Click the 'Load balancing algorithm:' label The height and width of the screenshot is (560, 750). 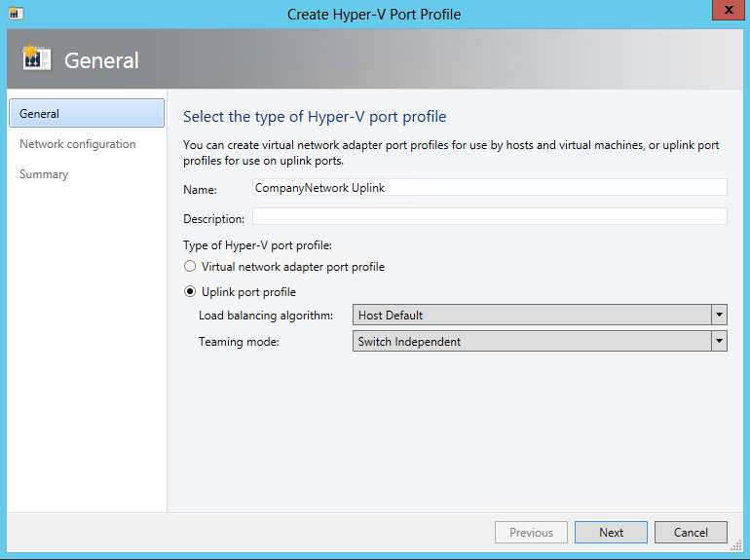(x=266, y=316)
